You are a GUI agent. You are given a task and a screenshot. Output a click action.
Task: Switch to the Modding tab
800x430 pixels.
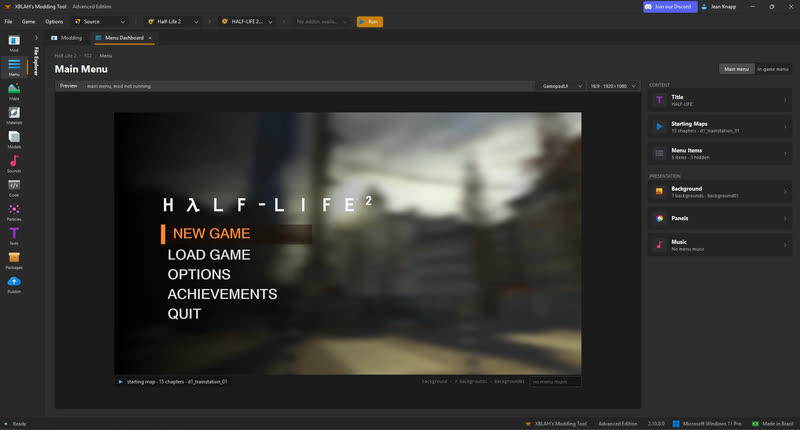pyautogui.click(x=66, y=38)
